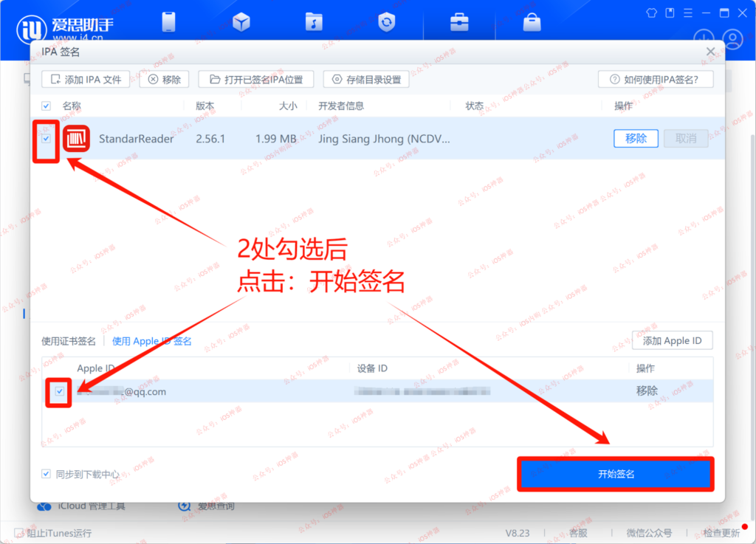Toggle the @qq.com Apple ID checkbox
Viewport: 756px width, 544px height.
tap(59, 391)
